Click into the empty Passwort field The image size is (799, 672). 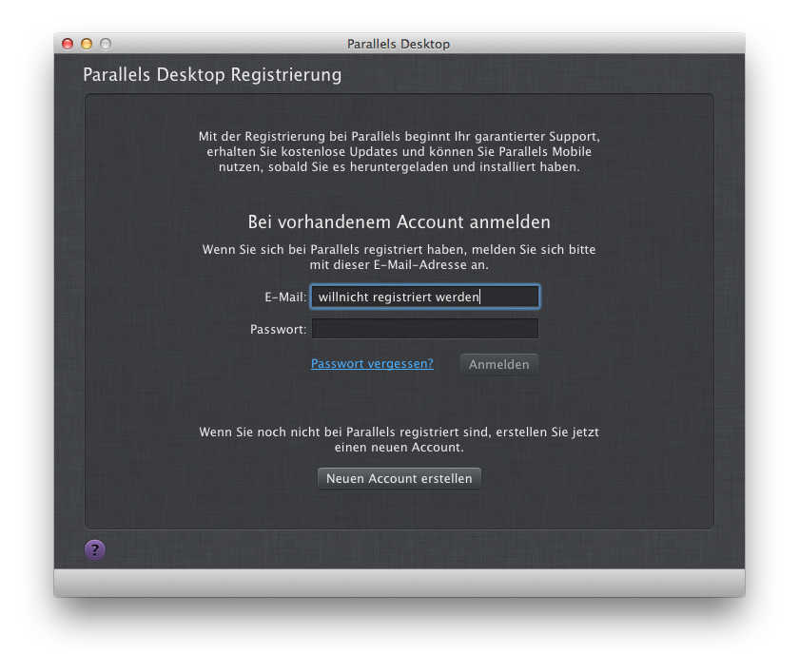click(x=424, y=329)
